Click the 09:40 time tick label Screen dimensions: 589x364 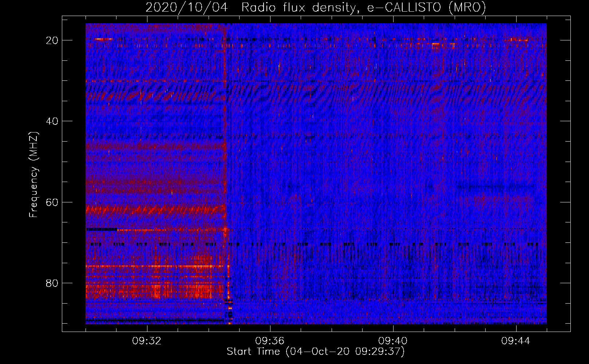point(393,341)
